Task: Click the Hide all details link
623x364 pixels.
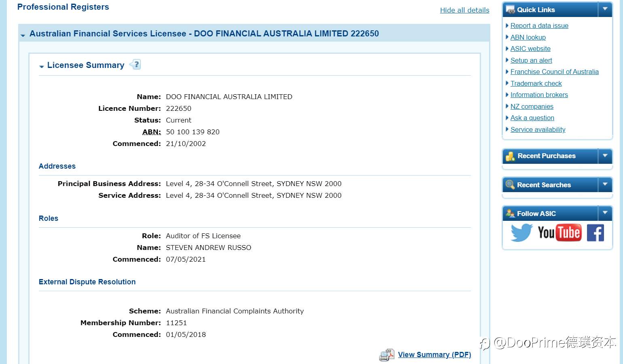Action: click(465, 10)
